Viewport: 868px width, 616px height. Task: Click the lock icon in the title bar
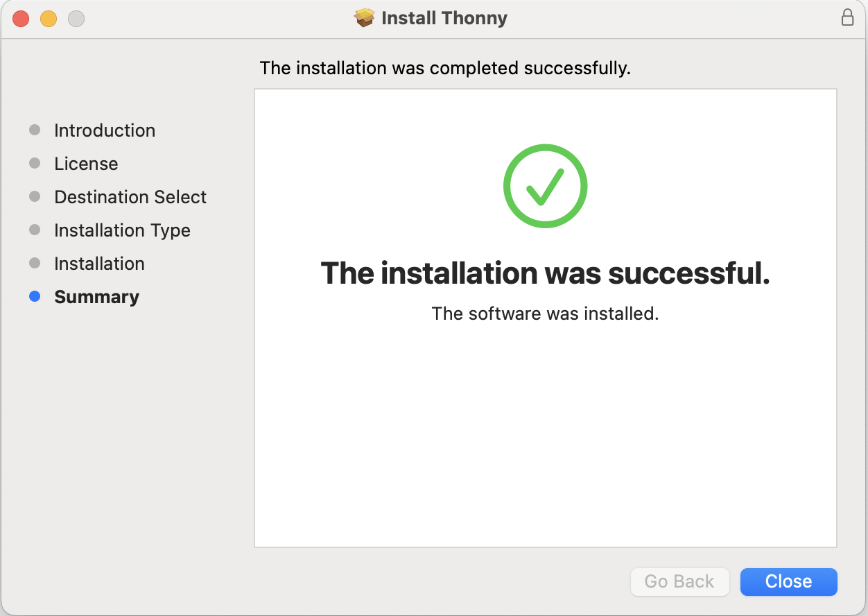847,17
